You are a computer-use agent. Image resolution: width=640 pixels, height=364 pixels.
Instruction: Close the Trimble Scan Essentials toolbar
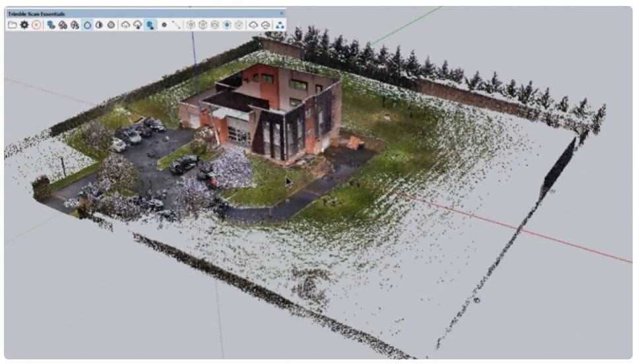281,13
